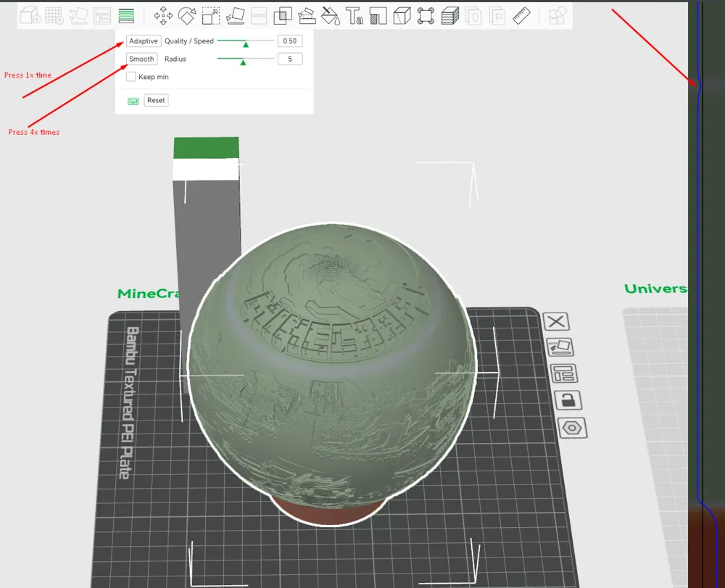Click the Auto orient toolbar icon

78,16
